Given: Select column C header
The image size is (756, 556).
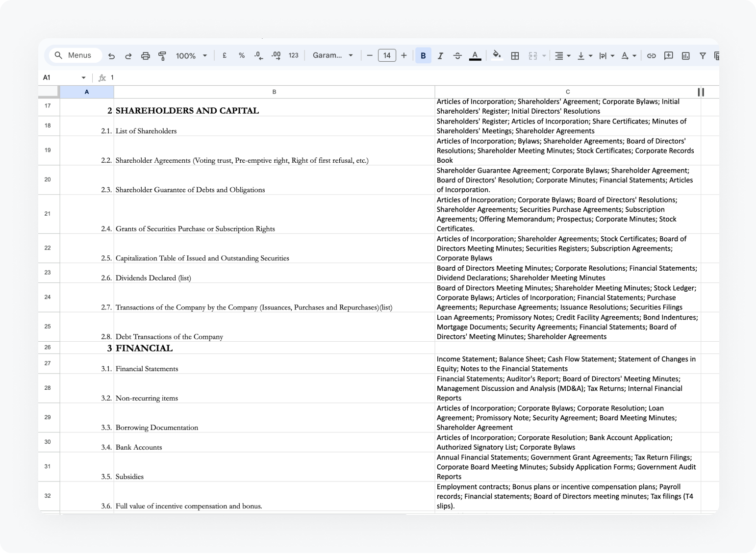Looking at the screenshot, I should pyautogui.click(x=567, y=92).
